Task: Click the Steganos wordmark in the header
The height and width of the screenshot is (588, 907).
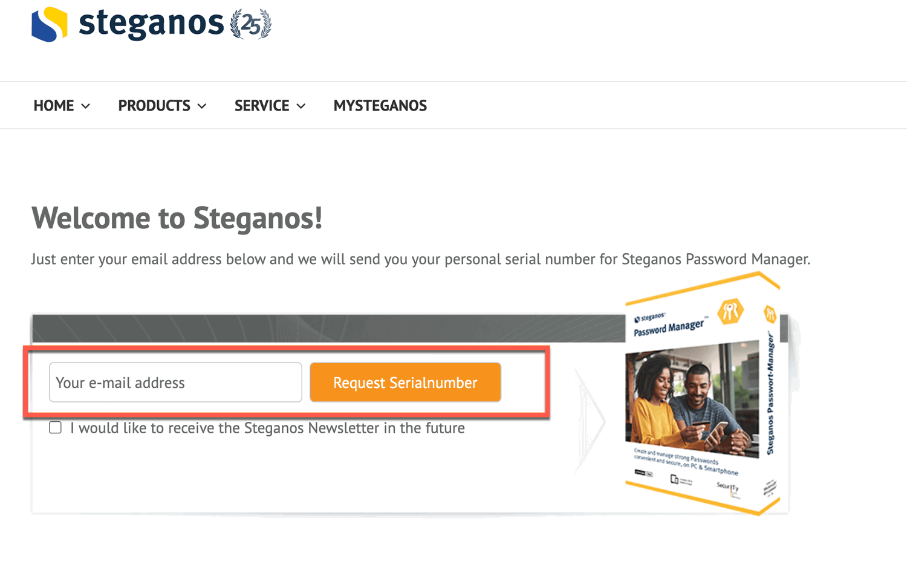Action: click(x=151, y=24)
